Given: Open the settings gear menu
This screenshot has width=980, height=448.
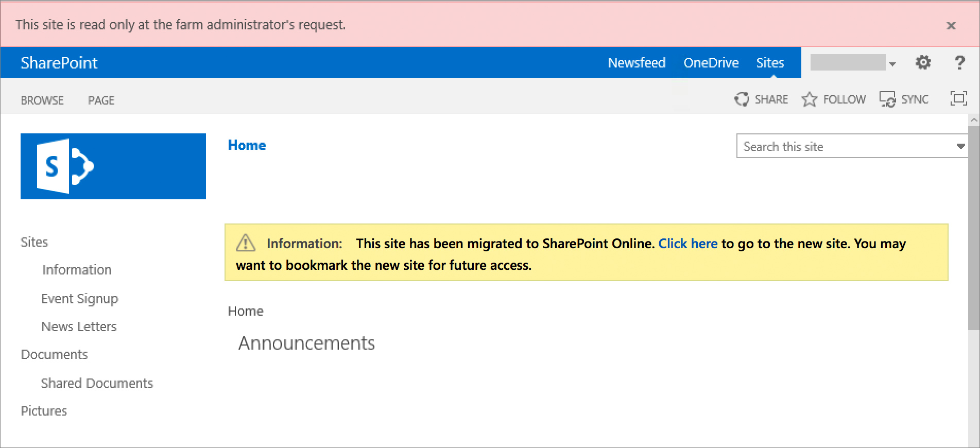Looking at the screenshot, I should tap(923, 63).
